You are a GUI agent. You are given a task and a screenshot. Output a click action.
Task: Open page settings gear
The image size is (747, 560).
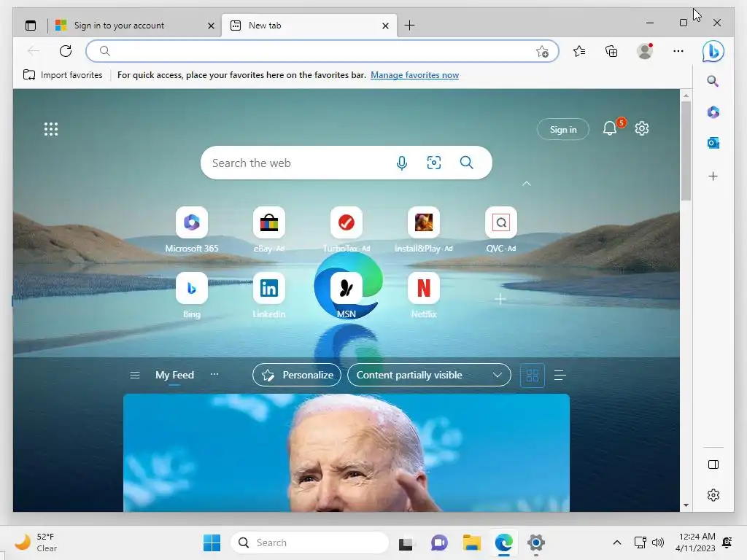(x=642, y=128)
